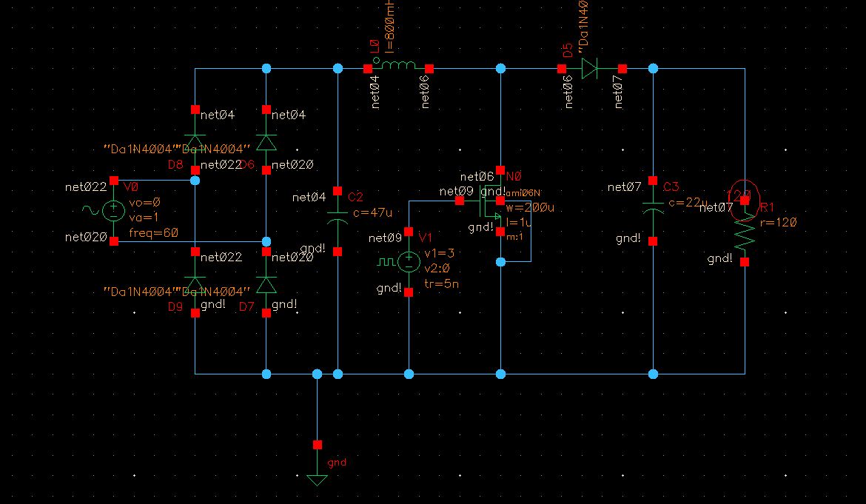866x504 pixels.
Task: Click the red 'D7' instance label
Action: [246, 307]
